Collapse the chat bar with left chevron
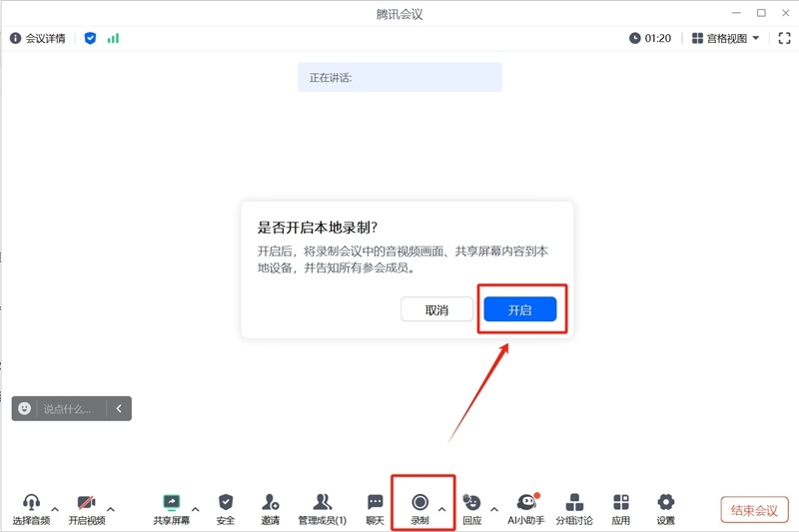The image size is (799, 532). click(x=119, y=408)
